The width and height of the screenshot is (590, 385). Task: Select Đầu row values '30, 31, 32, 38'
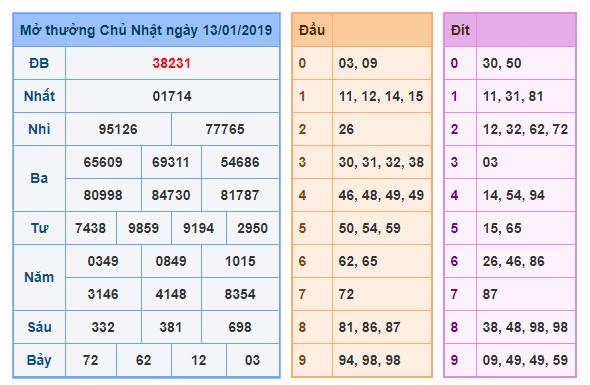coord(381,162)
